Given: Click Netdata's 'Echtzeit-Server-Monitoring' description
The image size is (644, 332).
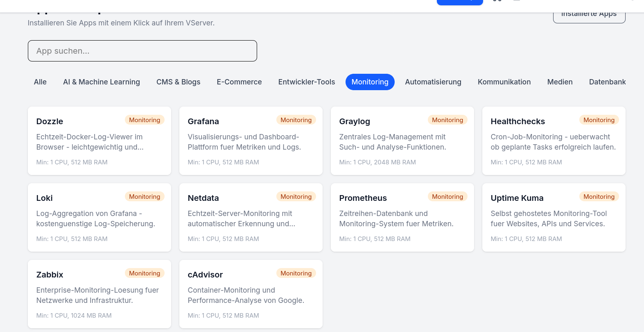Looking at the screenshot, I should [x=242, y=218].
